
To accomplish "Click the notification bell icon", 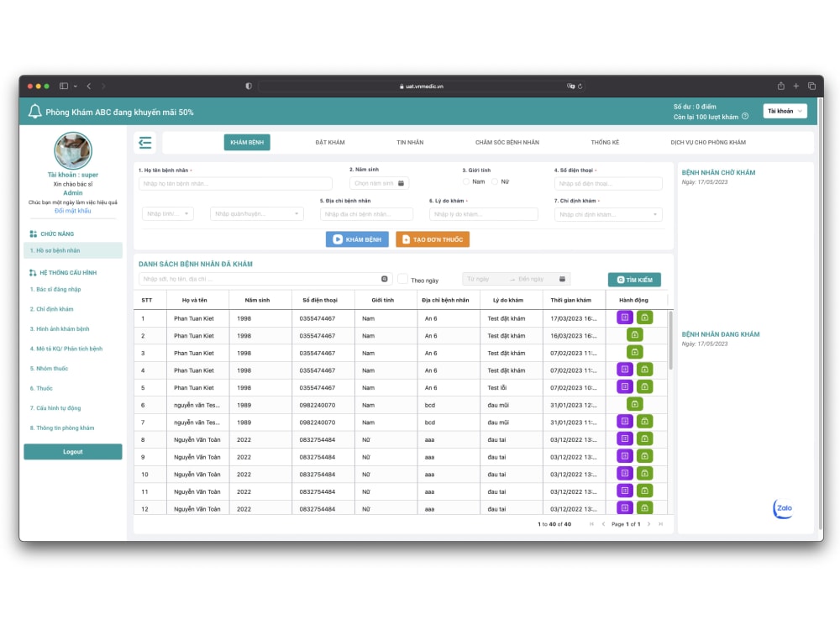I will coord(34,112).
